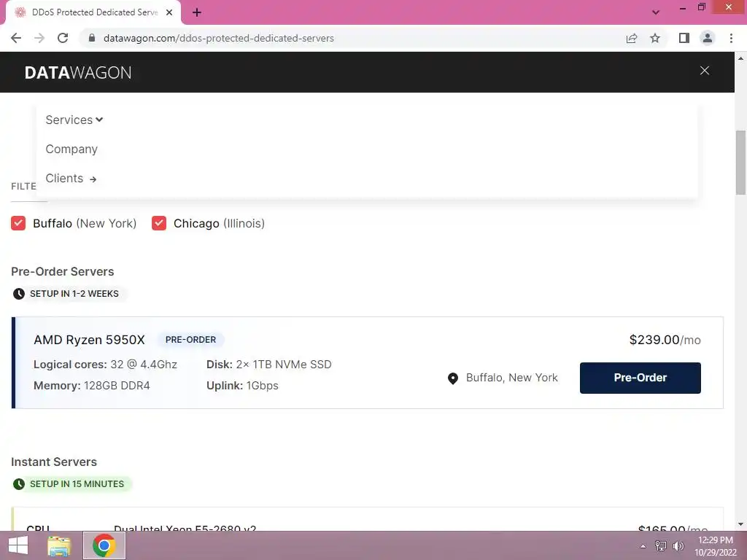Show hidden system tray icons
747x560 pixels.
pos(643,546)
